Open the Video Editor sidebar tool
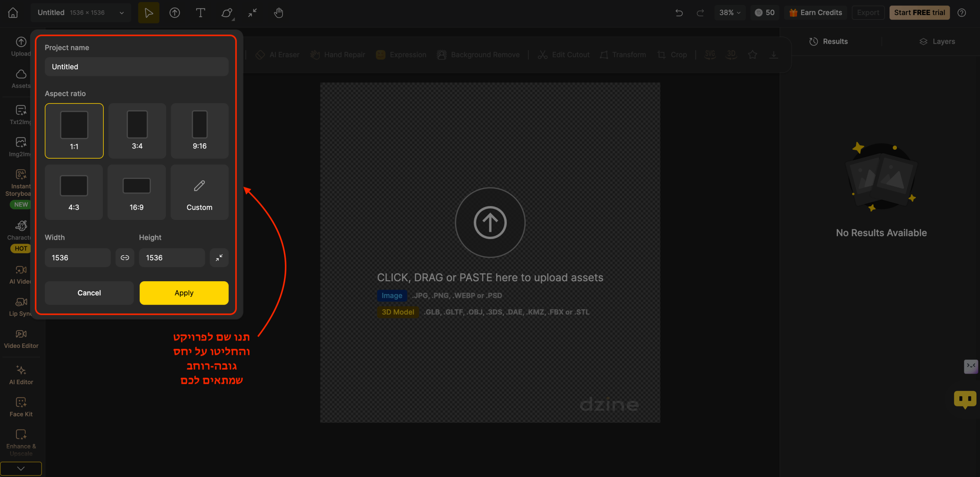The width and height of the screenshot is (980, 477). (x=21, y=339)
